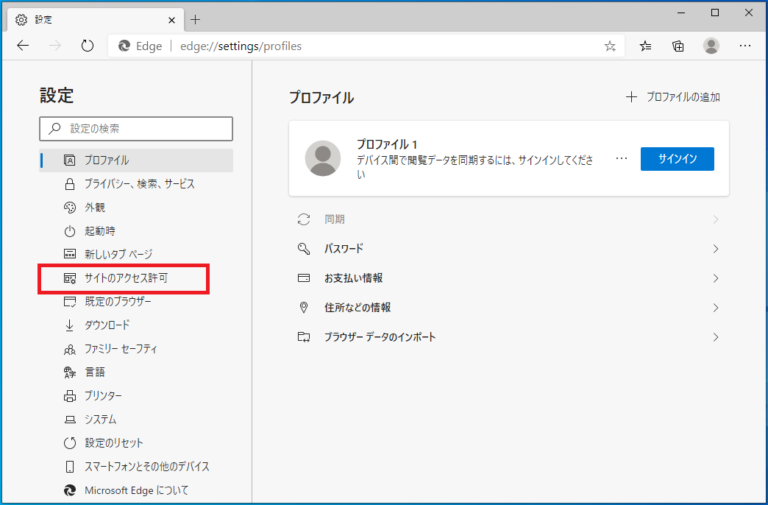
Task: Open スマートフォンとその他のデバイス settings
Action: (136, 466)
